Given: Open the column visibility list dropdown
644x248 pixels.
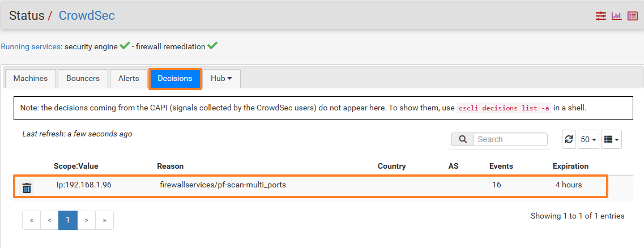Looking at the screenshot, I should 611,139.
